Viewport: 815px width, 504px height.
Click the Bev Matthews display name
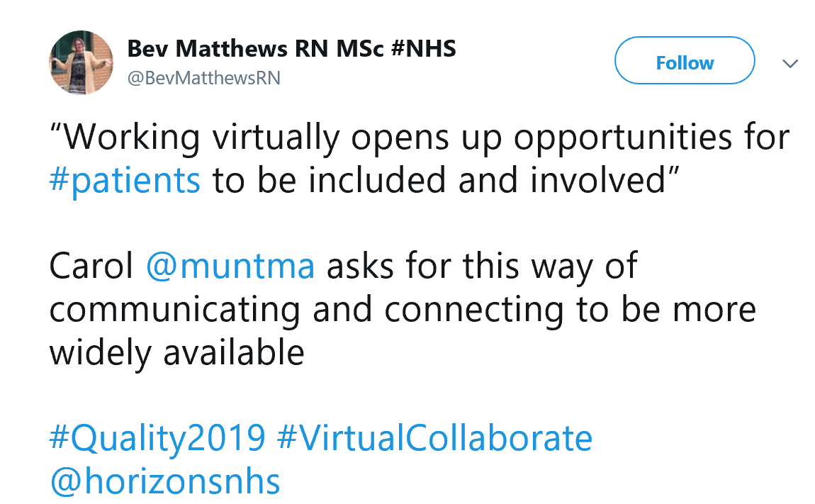[x=255, y=49]
